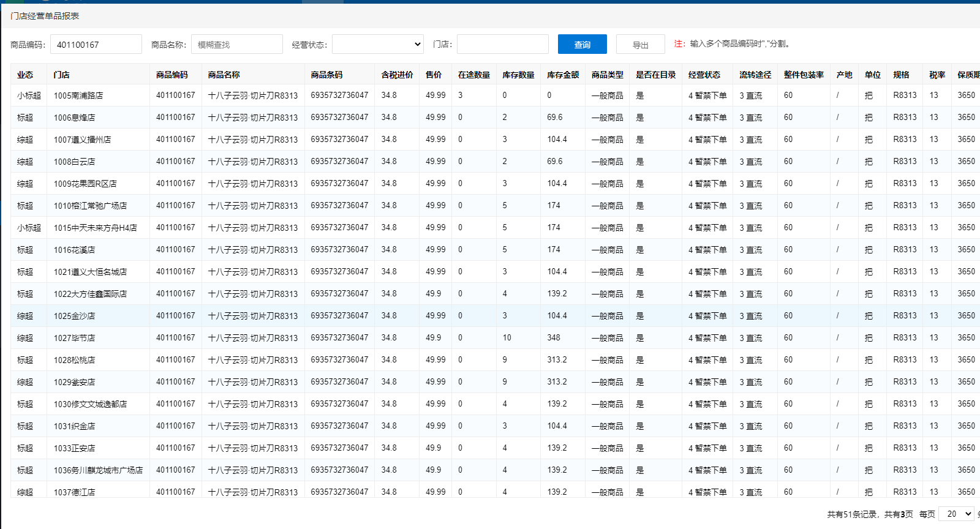
Task: Click the 1027毕节店 store cell
Action: click(x=74, y=338)
